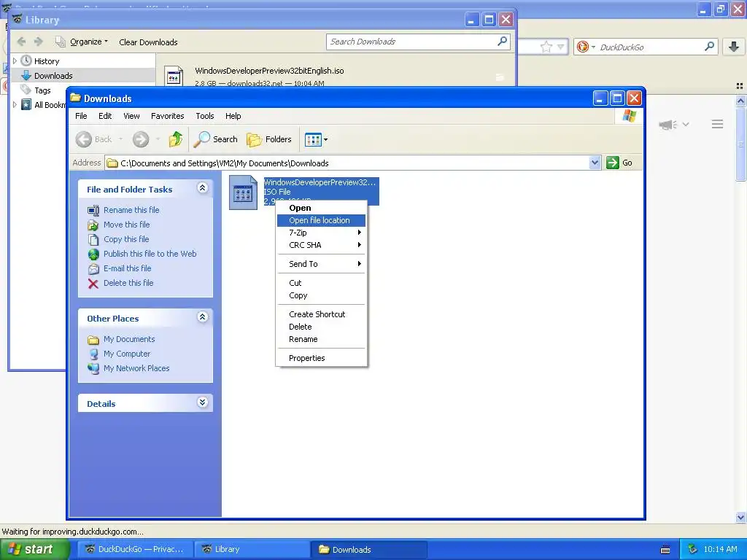Click the Downloads taskbar button
Viewport: 747px width, 560px height.
[x=368, y=549]
